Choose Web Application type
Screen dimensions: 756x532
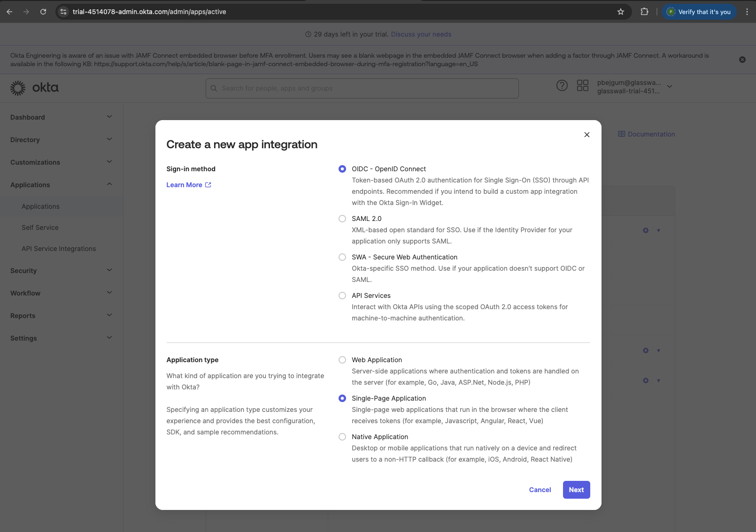point(342,360)
